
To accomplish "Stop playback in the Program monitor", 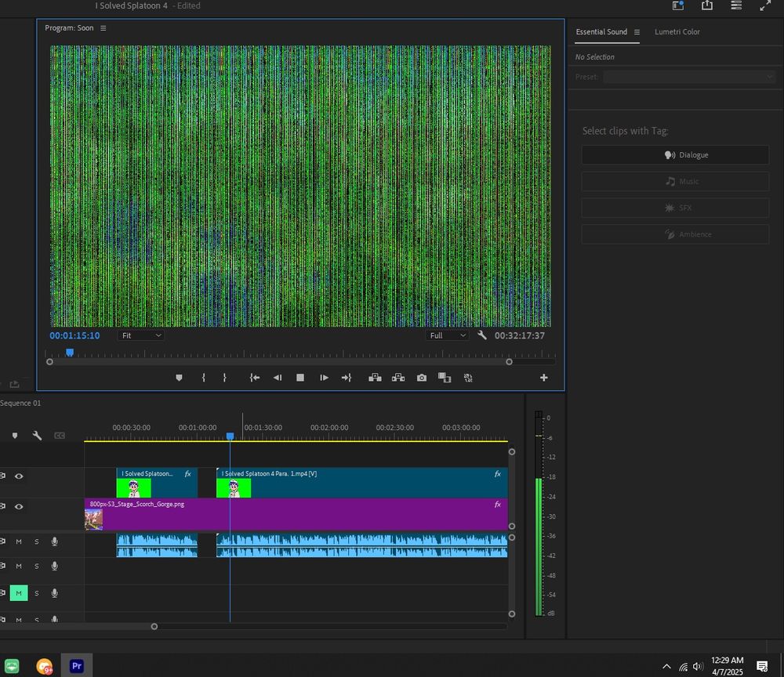I will [x=299, y=378].
